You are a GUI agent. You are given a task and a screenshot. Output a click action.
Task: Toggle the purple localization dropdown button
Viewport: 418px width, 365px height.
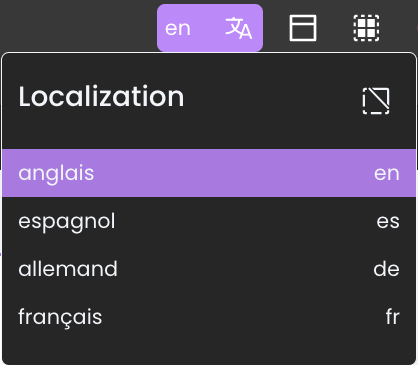click(x=210, y=28)
